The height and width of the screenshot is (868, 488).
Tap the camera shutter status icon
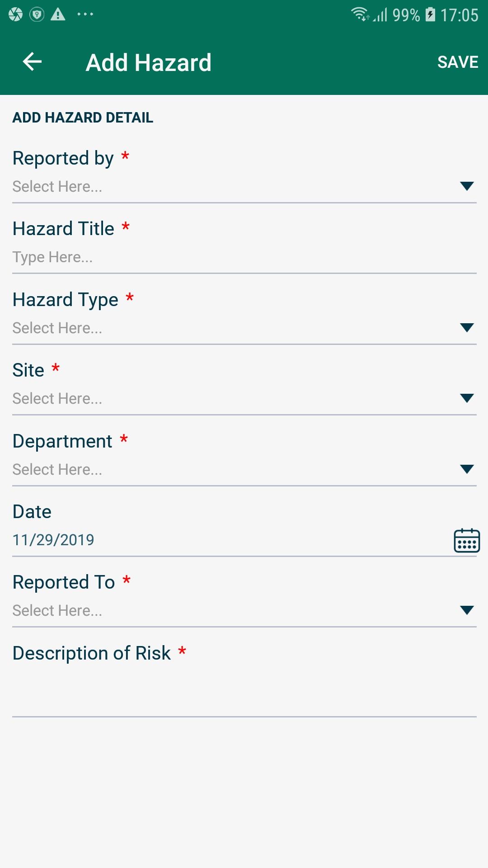click(x=15, y=14)
